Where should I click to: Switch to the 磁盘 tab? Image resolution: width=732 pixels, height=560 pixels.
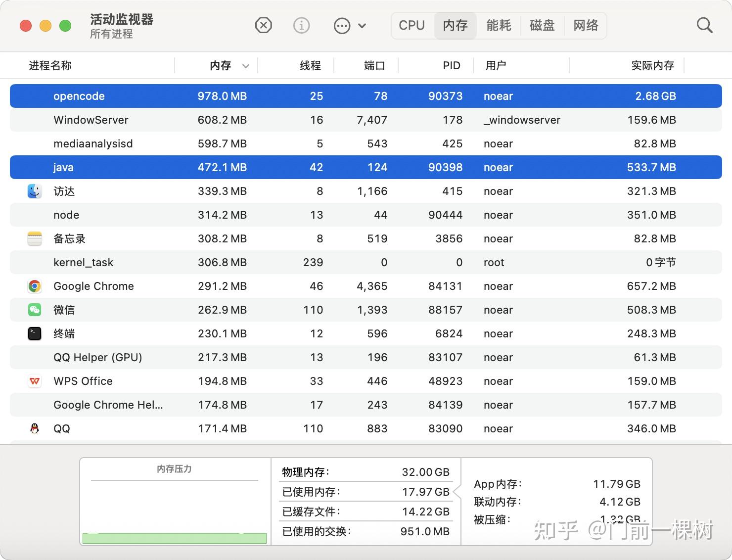pos(542,25)
